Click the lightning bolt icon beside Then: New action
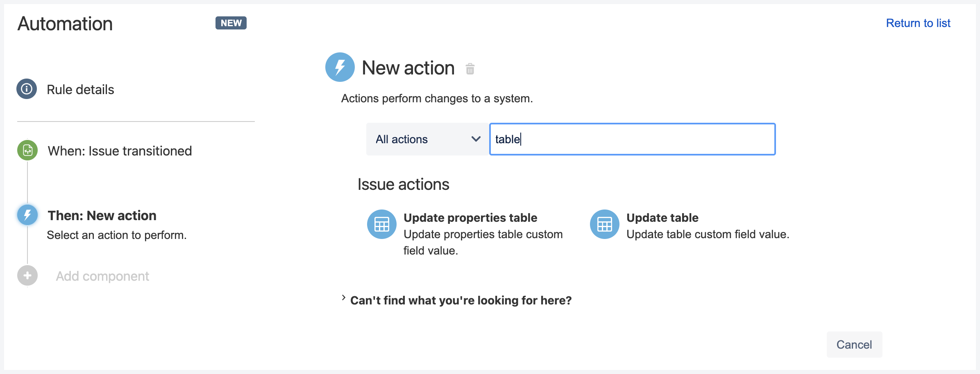980x374 pixels. click(x=27, y=215)
